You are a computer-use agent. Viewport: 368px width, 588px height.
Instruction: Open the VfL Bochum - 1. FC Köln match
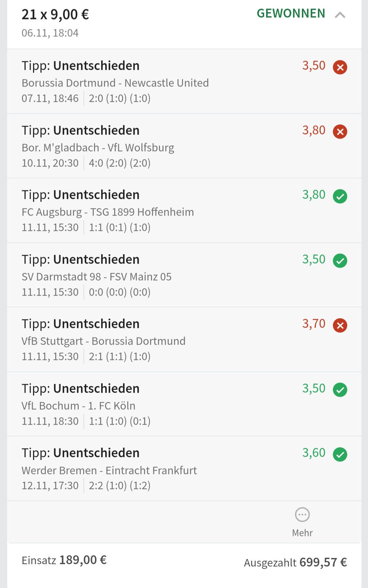(78, 406)
